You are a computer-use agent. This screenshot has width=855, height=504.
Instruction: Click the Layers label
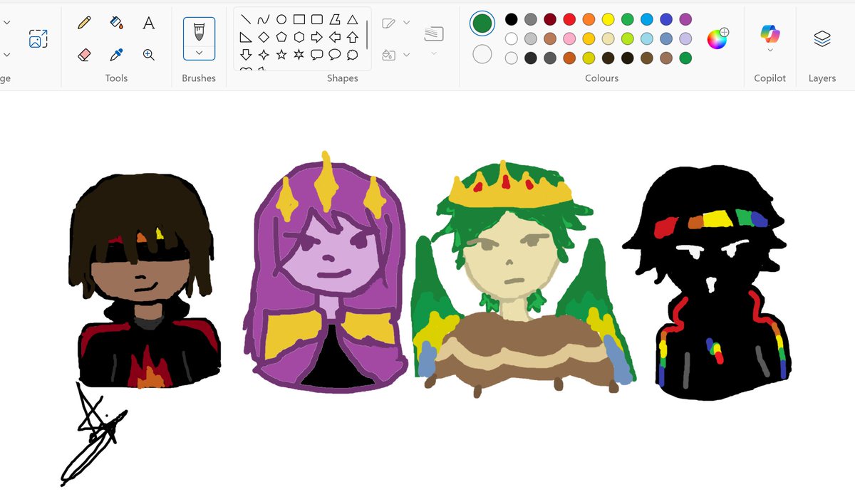(x=822, y=78)
